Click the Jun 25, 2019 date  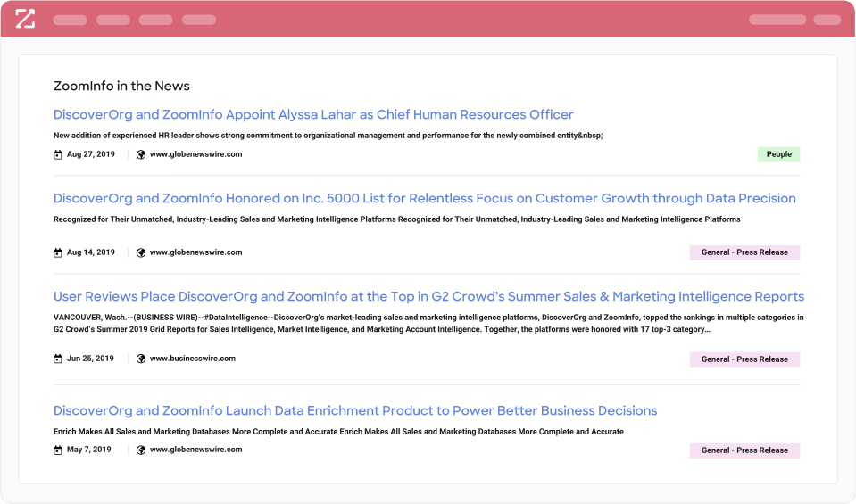[90, 359]
